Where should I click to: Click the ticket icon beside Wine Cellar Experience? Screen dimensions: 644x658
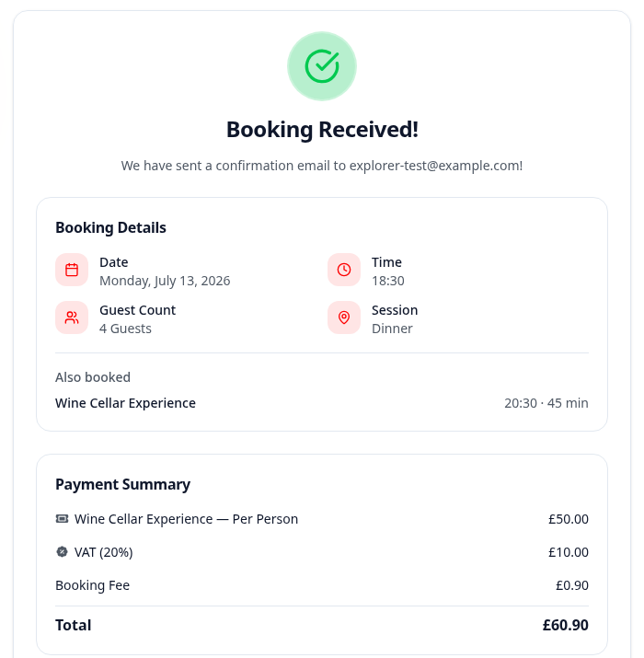click(62, 519)
